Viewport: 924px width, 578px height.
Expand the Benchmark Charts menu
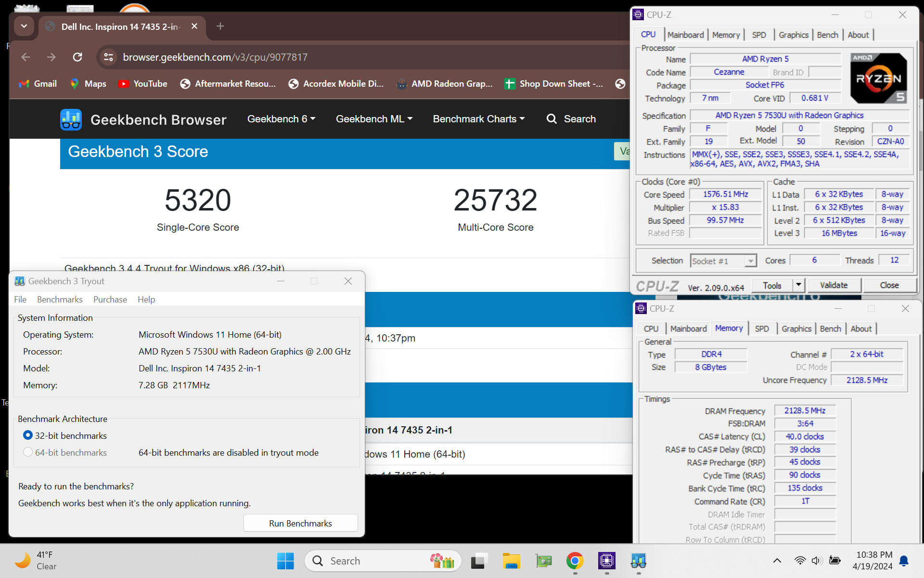click(x=478, y=119)
